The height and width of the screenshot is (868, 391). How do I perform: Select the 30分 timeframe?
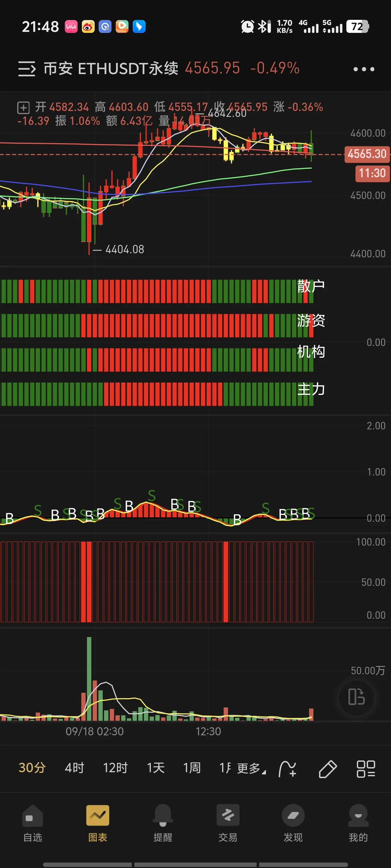[32, 768]
